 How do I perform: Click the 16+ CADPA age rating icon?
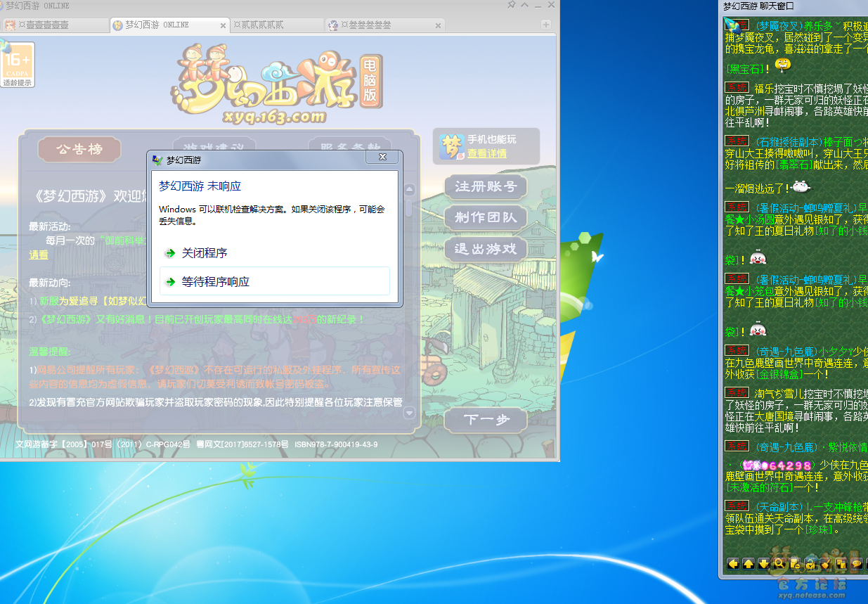click(17, 64)
